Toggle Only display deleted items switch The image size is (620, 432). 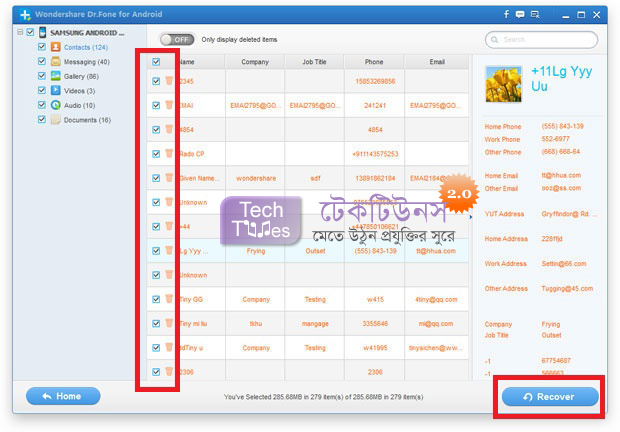[x=177, y=40]
